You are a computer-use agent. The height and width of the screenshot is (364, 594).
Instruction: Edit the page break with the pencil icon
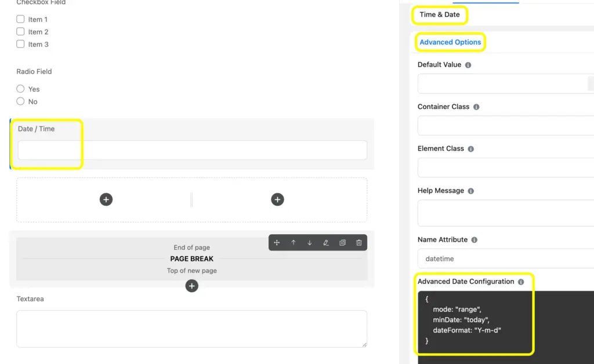pyautogui.click(x=325, y=242)
